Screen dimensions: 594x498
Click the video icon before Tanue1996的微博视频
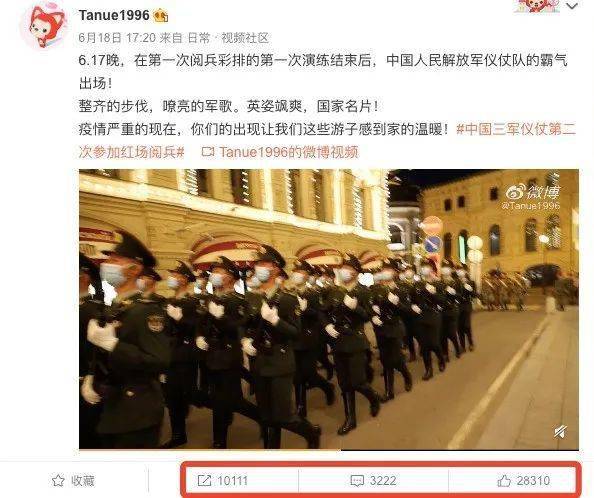pos(208,152)
